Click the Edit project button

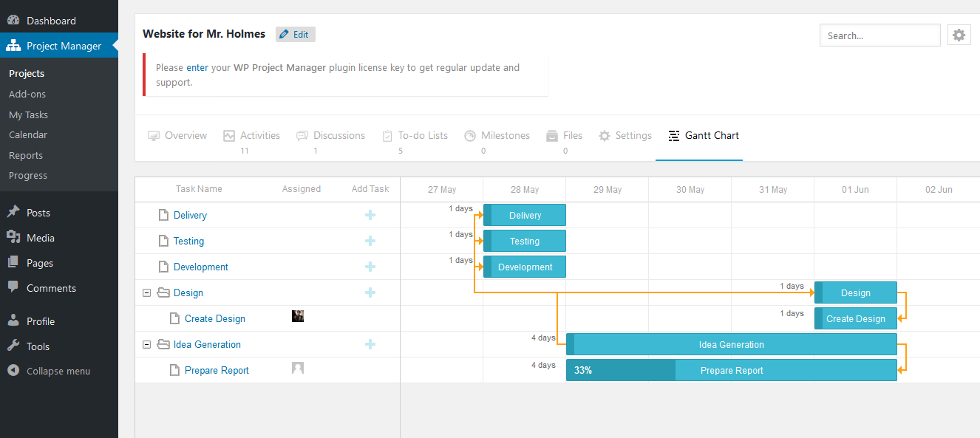pos(295,35)
